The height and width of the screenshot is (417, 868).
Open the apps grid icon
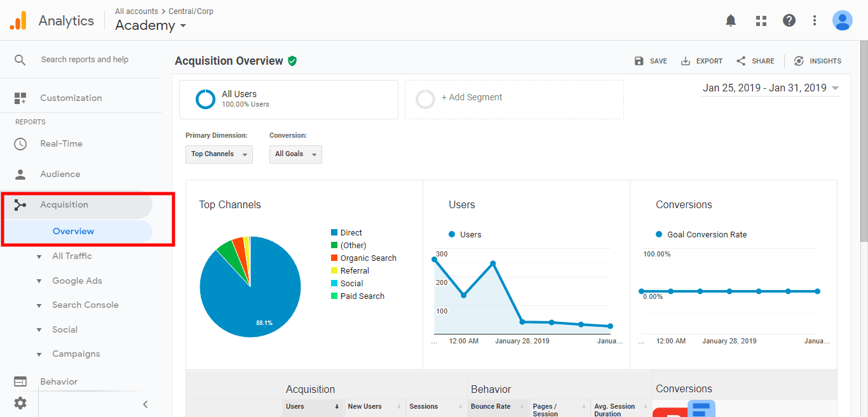761,21
